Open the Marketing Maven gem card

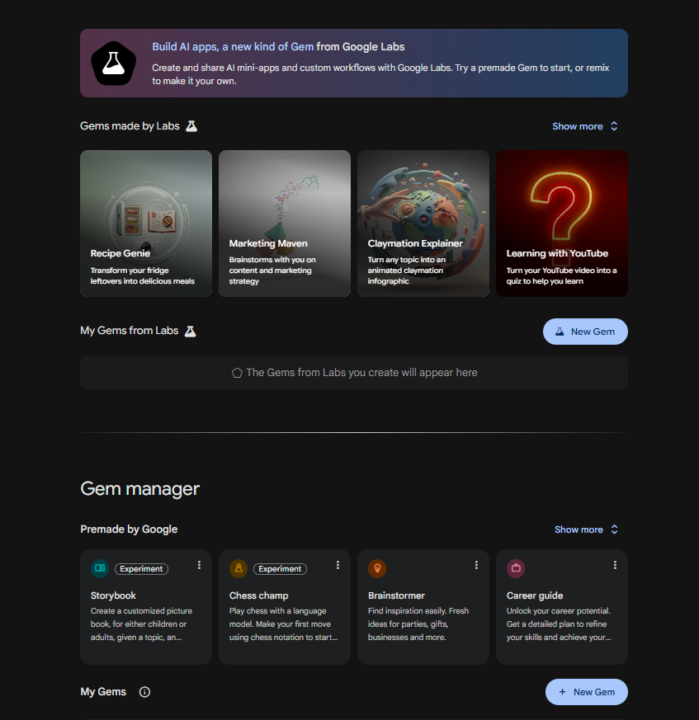coord(285,223)
